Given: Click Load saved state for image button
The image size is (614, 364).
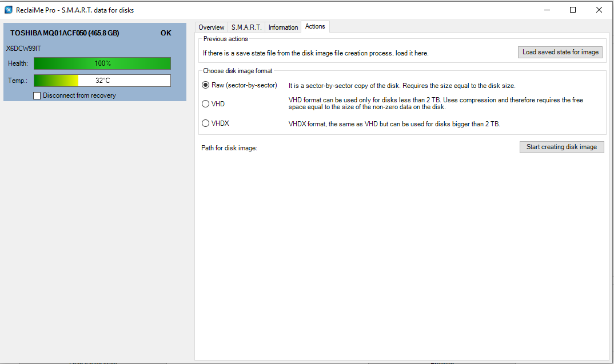Looking at the screenshot, I should (x=560, y=52).
